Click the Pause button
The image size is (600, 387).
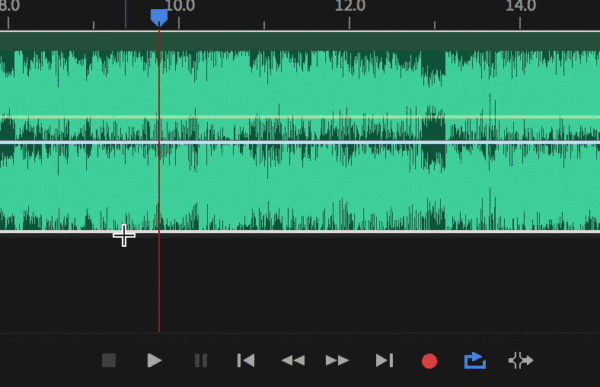coord(201,361)
